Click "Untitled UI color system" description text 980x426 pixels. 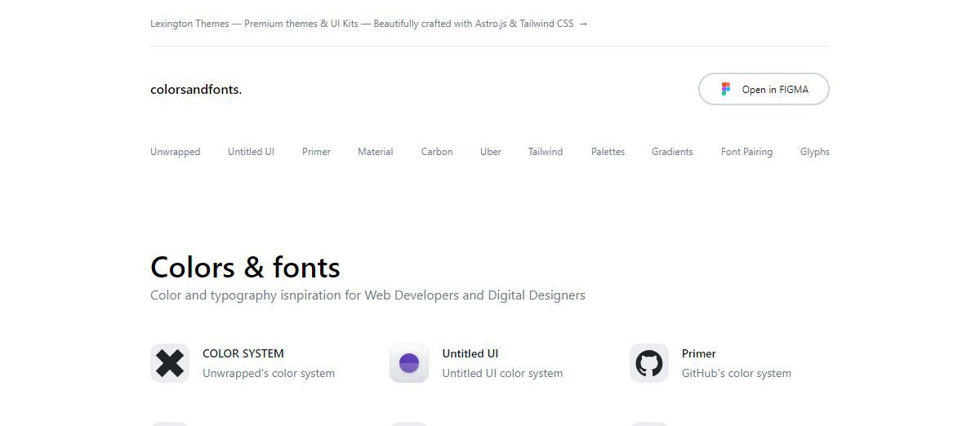pyautogui.click(x=502, y=373)
